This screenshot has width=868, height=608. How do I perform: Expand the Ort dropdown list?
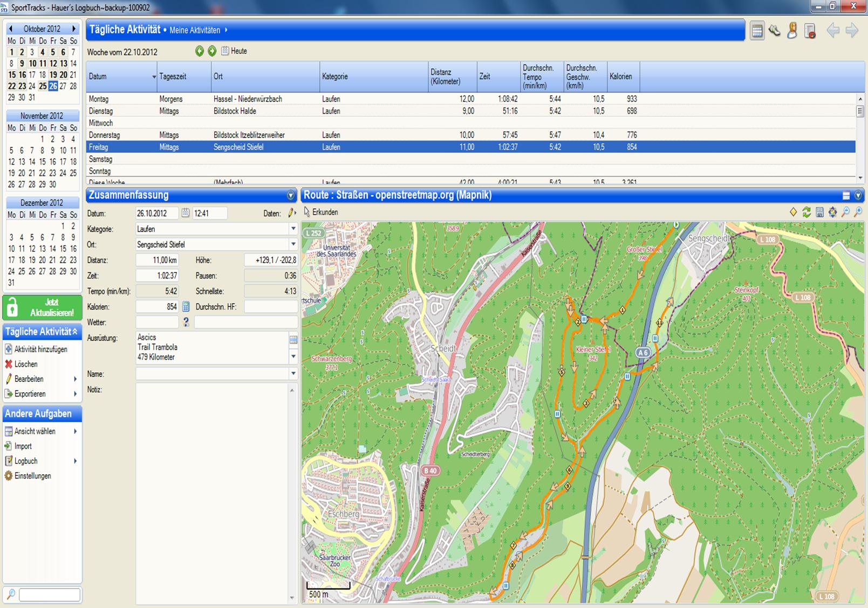coord(293,244)
